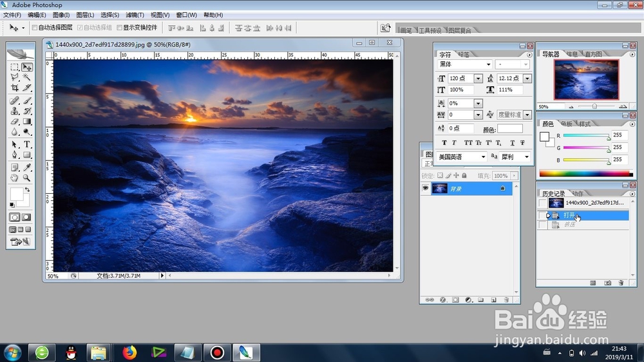
Task: Select the Pen tool
Action: (x=15, y=155)
